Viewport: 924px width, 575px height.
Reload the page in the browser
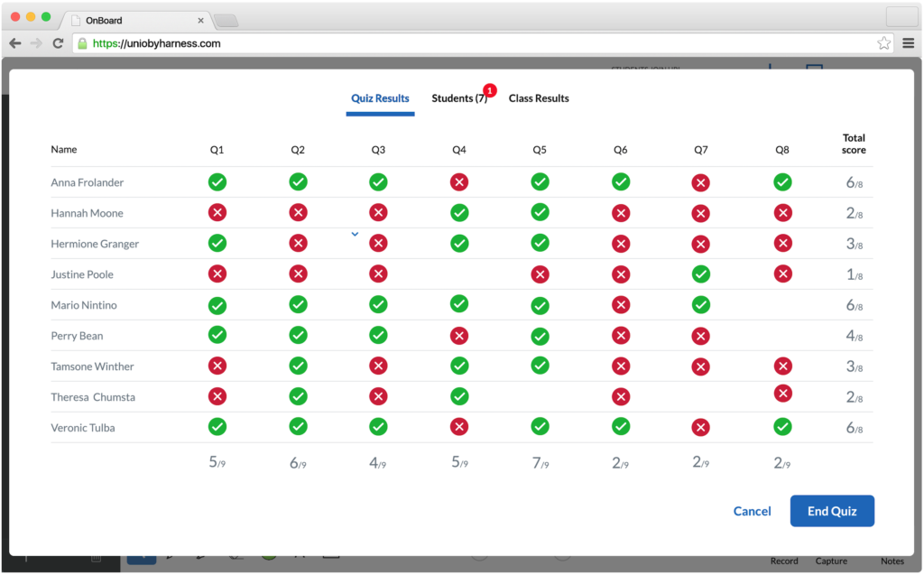click(59, 43)
